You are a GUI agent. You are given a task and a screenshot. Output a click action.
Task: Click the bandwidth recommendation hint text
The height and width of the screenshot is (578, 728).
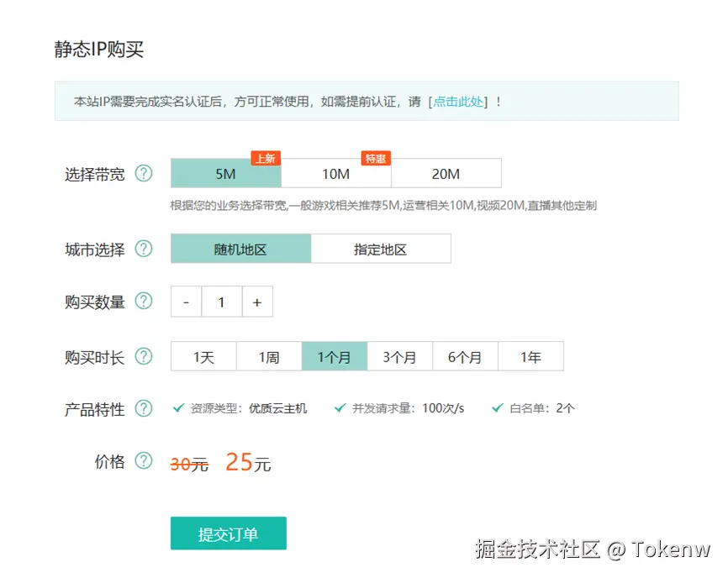pos(383,206)
